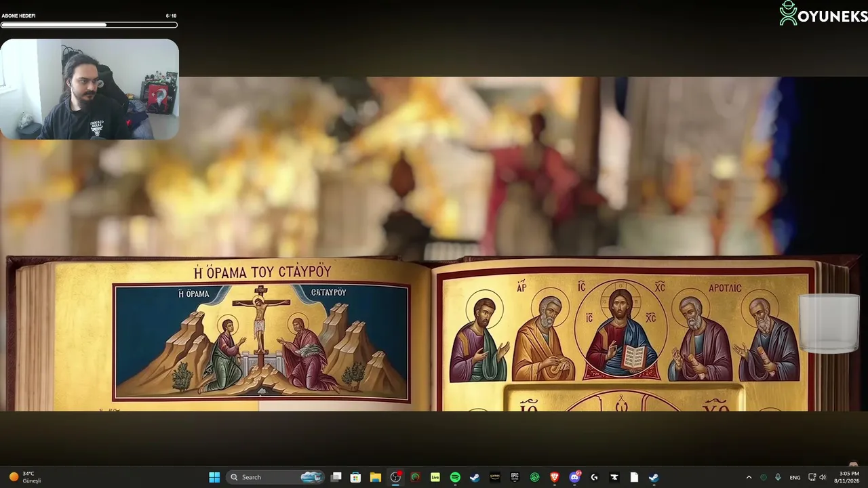The height and width of the screenshot is (488, 868).
Task: Switch to OBS Studio on the taskbar
Action: click(395, 477)
